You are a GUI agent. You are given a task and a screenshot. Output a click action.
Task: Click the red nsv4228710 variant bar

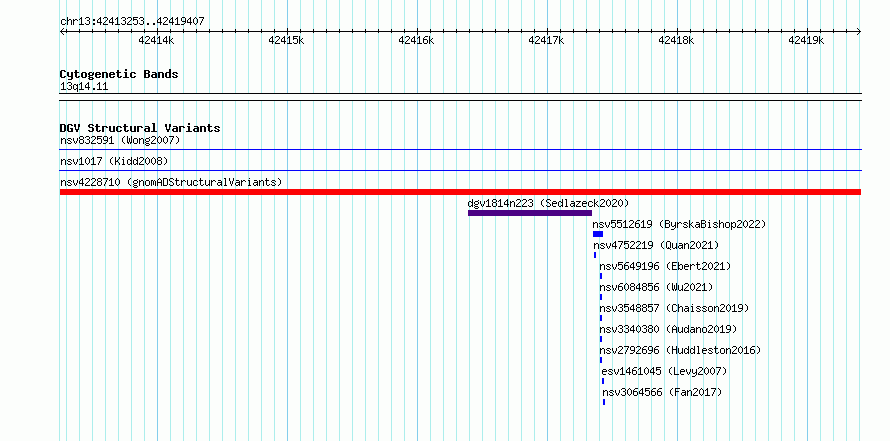(460, 192)
